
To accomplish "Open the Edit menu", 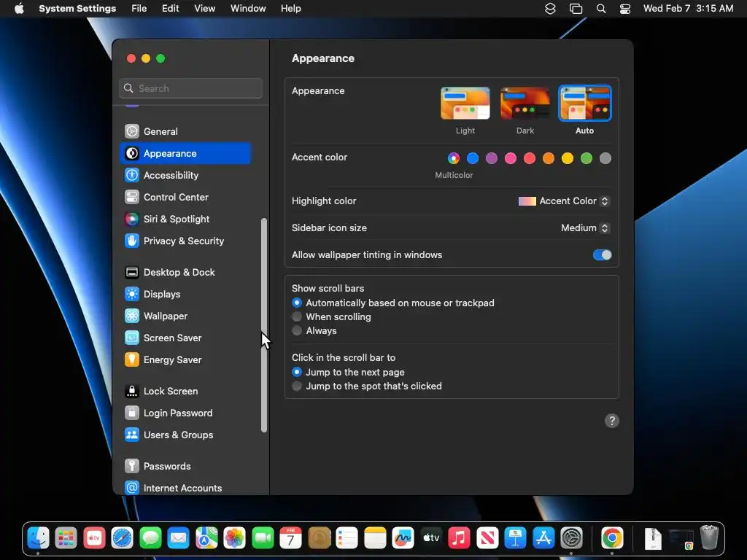I will pos(170,9).
